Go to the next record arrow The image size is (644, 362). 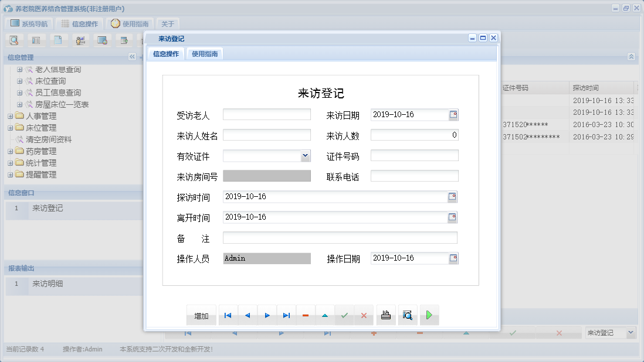tap(267, 315)
